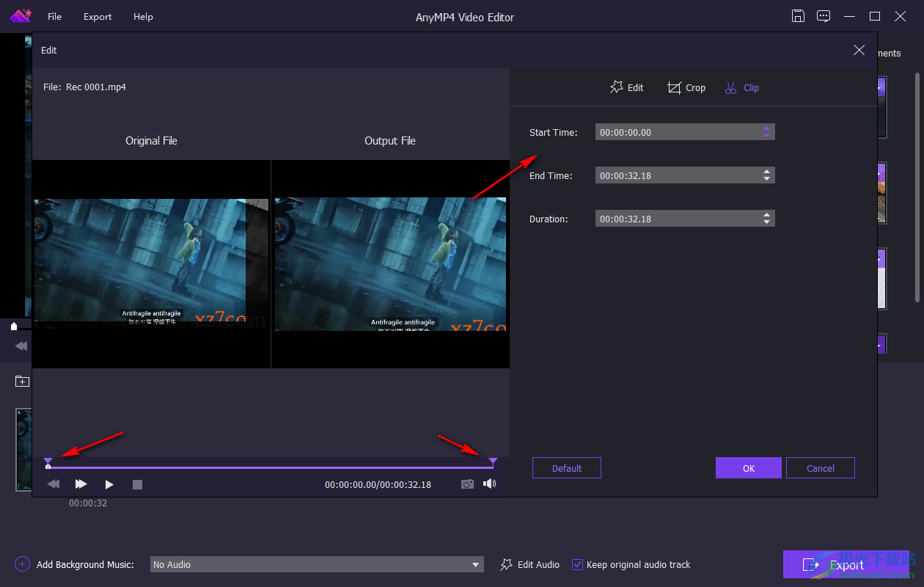Decrease Start Time with down arrow
The image size is (924, 587).
(766, 136)
